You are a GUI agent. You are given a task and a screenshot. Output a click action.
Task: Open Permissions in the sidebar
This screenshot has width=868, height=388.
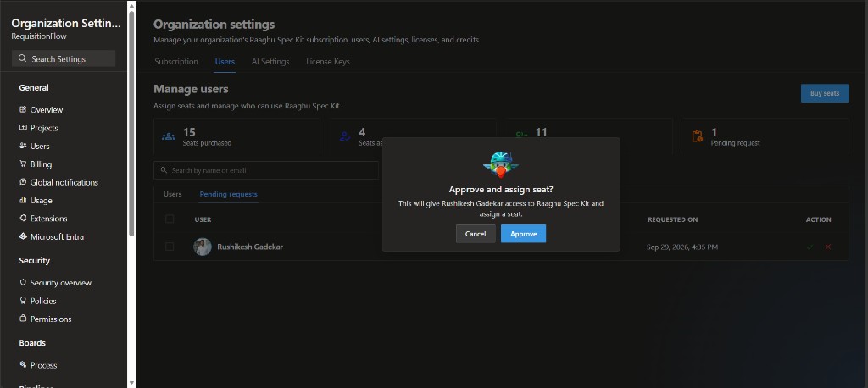(51, 319)
